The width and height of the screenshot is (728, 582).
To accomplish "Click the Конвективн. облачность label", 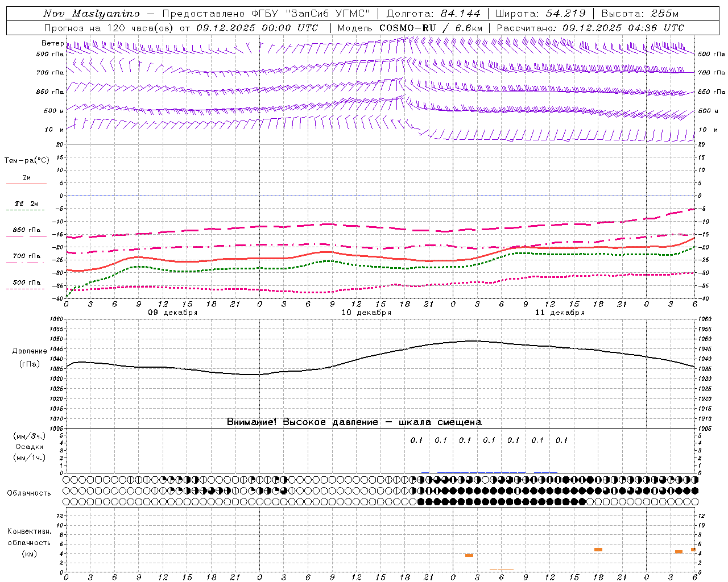I will (30, 537).
